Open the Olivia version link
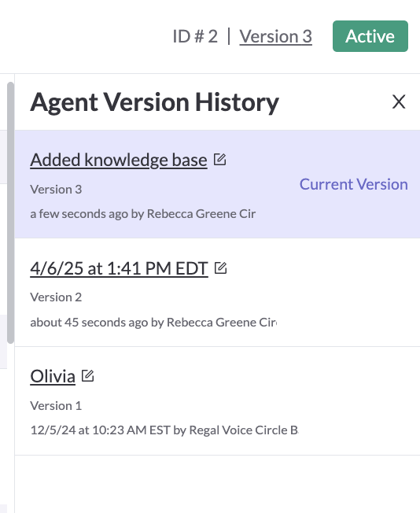Screen dimensions: 420x513 [x=53, y=376]
